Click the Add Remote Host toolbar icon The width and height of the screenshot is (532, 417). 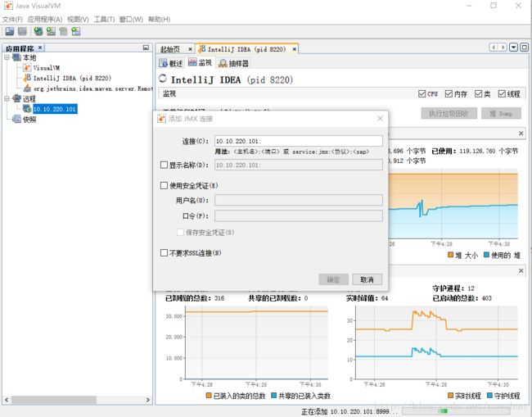coord(38,31)
